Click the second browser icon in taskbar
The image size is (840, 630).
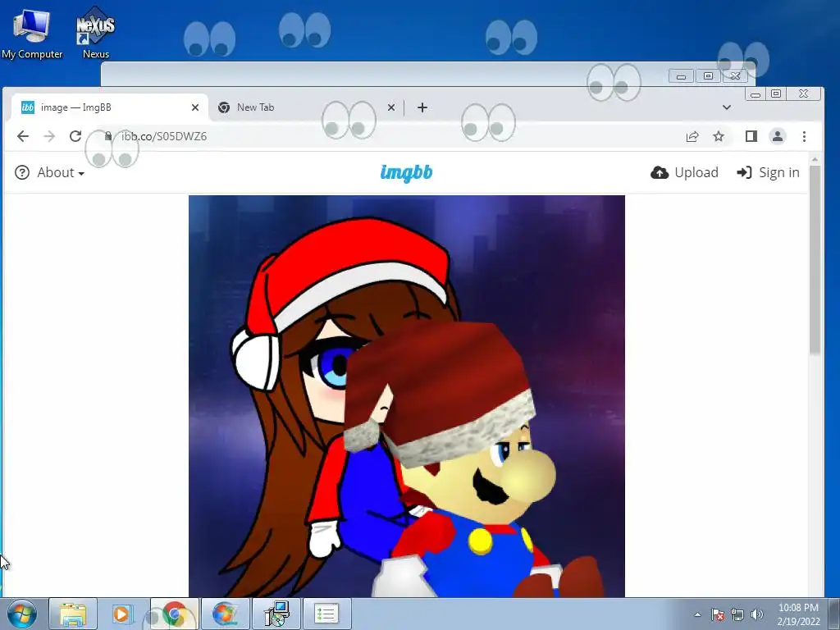225,614
